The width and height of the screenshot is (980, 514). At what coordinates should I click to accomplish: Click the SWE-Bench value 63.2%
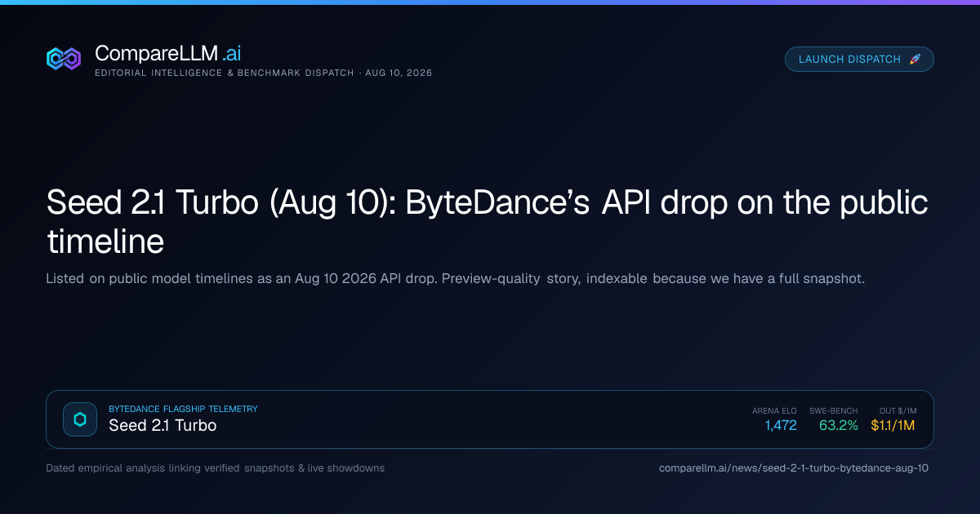coord(839,425)
